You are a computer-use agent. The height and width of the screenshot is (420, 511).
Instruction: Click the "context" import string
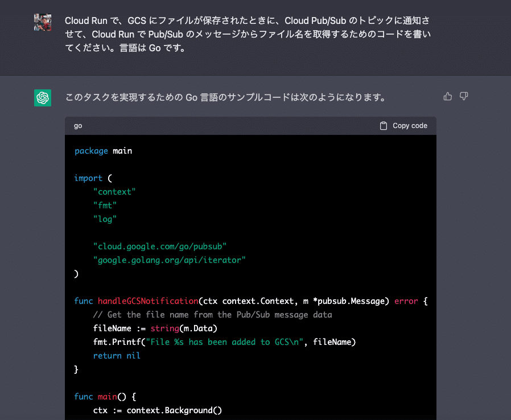coord(114,192)
